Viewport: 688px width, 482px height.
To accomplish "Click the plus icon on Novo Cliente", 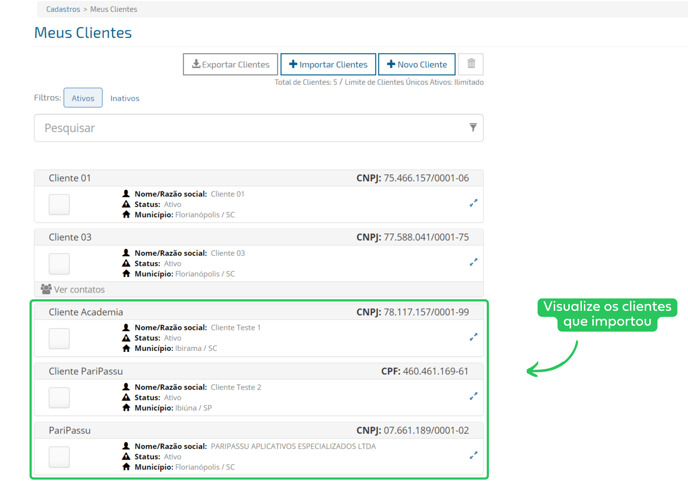I will (x=391, y=64).
